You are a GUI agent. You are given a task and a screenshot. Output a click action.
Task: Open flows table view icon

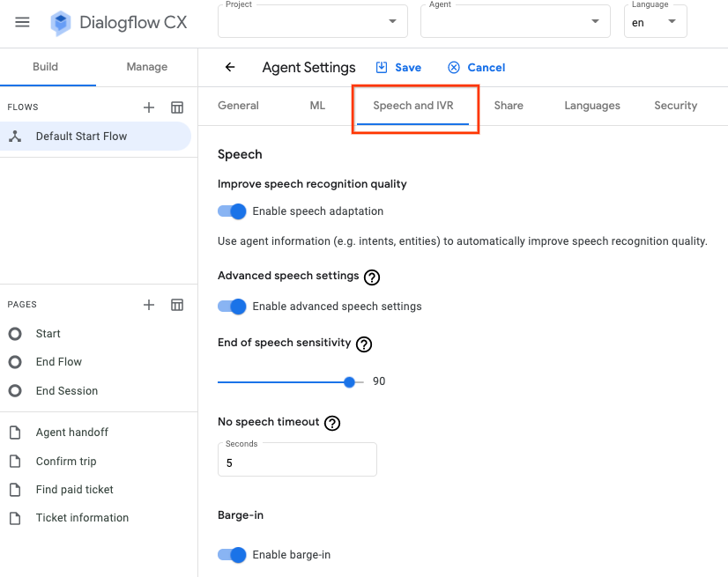(x=177, y=107)
